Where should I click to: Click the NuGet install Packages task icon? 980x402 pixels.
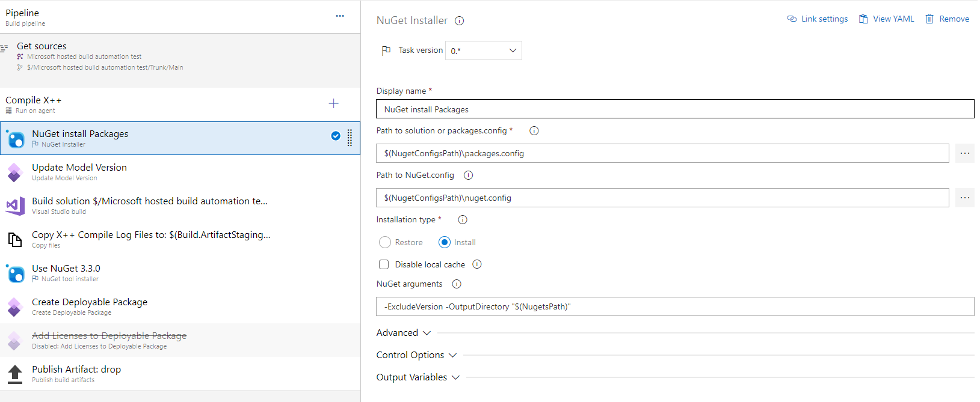coord(16,139)
